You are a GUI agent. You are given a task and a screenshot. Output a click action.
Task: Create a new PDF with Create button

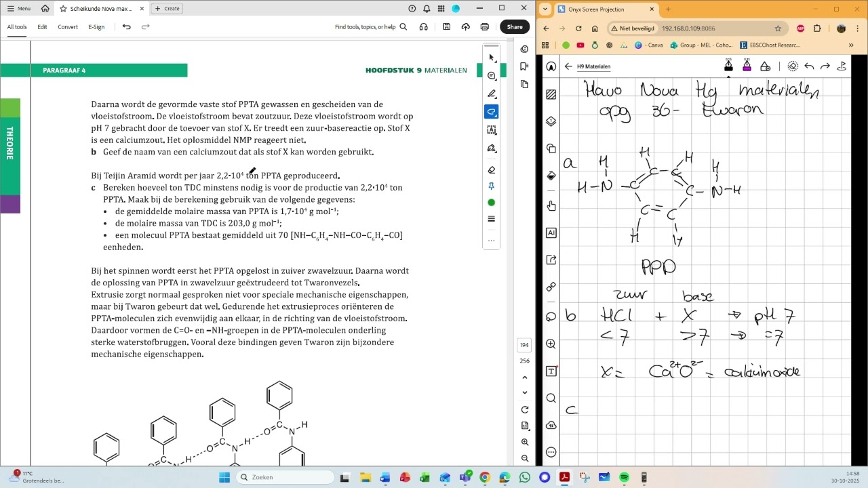click(x=167, y=9)
